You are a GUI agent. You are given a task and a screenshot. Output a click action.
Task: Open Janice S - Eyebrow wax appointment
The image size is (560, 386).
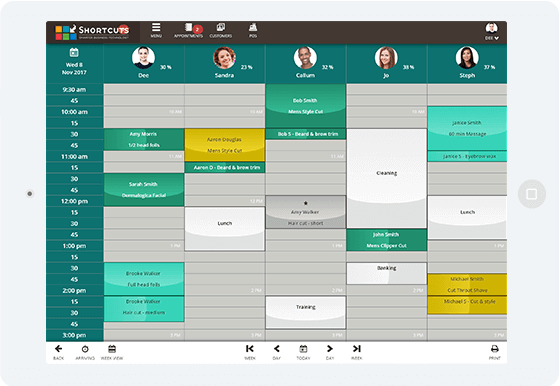(467, 156)
